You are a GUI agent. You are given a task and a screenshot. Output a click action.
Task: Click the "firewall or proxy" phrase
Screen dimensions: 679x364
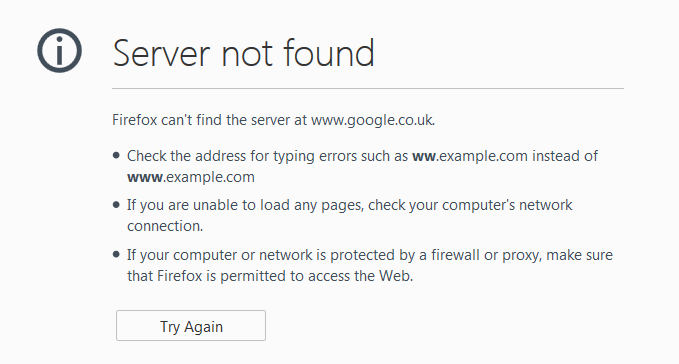click(486, 255)
